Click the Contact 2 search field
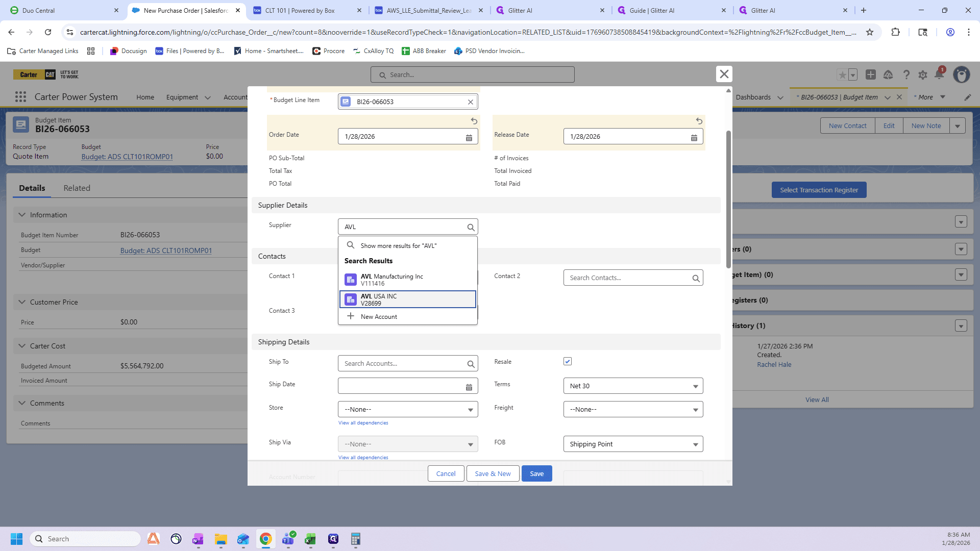Image resolution: width=980 pixels, height=551 pixels. 633,278
